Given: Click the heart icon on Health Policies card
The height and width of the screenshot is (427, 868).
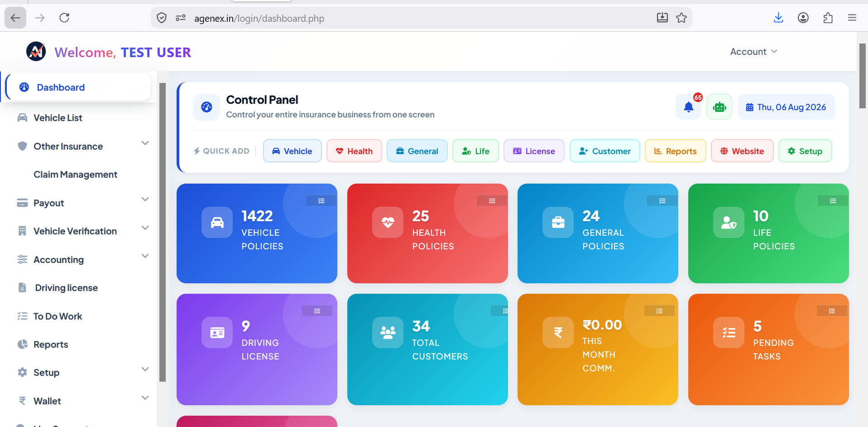Looking at the screenshot, I should pyautogui.click(x=388, y=223).
